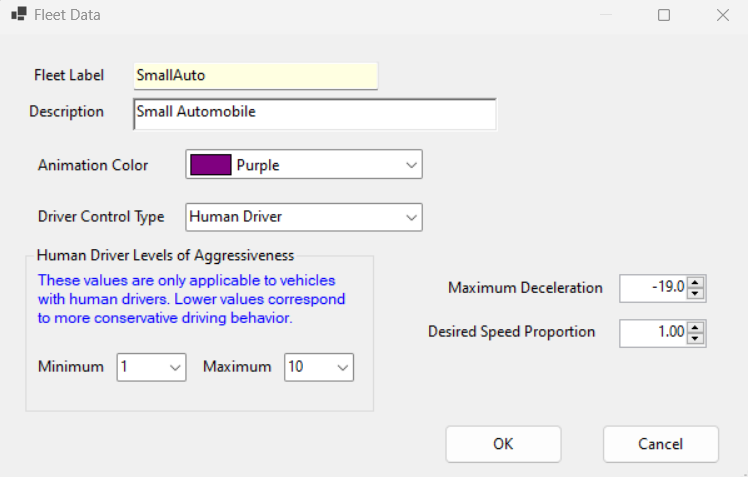748x477 pixels.
Task: Increase Maximum Deceleration with up arrow
Action: (695, 283)
